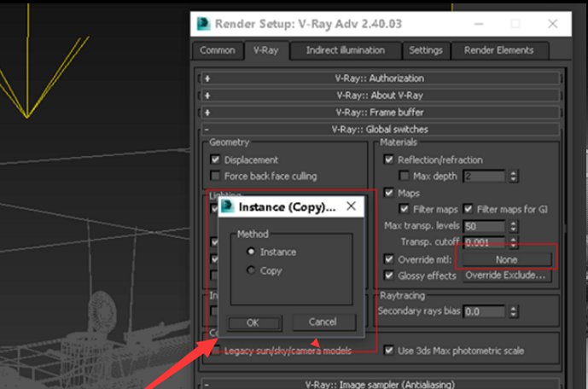Screen dimensions: 588x389
Task: Open the Override Exclude button
Action: point(506,276)
